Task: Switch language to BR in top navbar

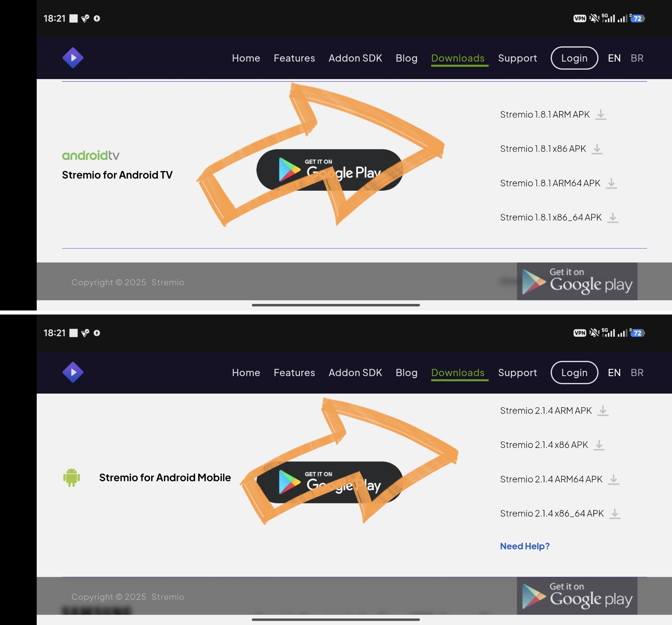Action: point(637,58)
